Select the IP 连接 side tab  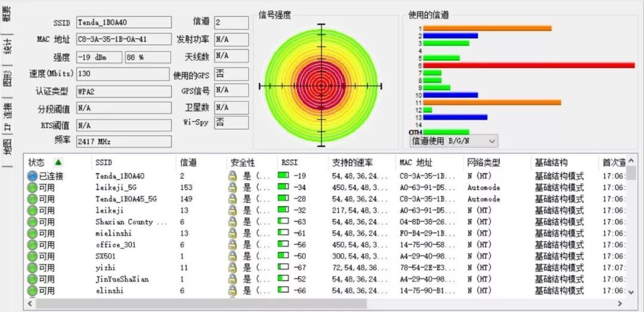click(x=7, y=115)
